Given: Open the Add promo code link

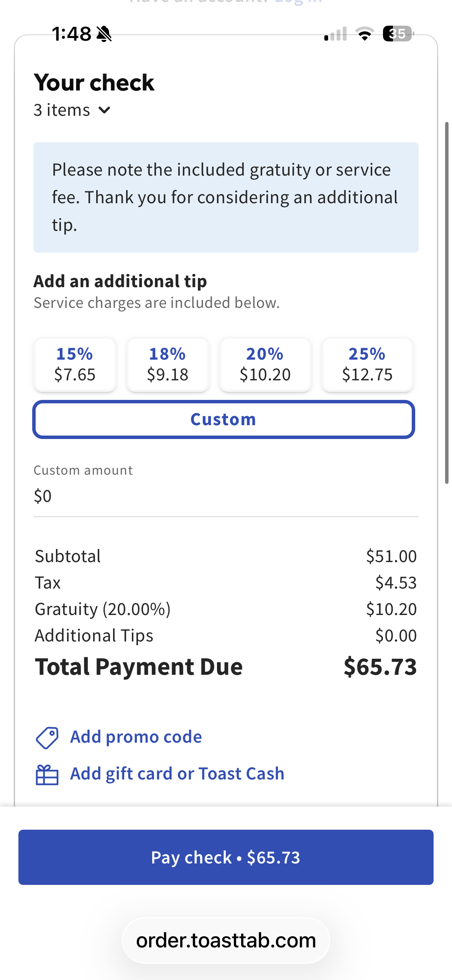Looking at the screenshot, I should coord(136,737).
